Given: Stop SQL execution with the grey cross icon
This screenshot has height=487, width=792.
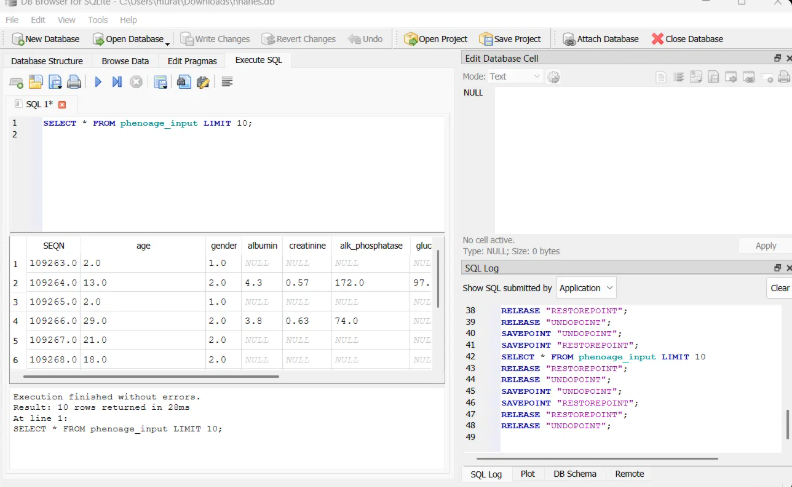Looking at the screenshot, I should point(136,82).
